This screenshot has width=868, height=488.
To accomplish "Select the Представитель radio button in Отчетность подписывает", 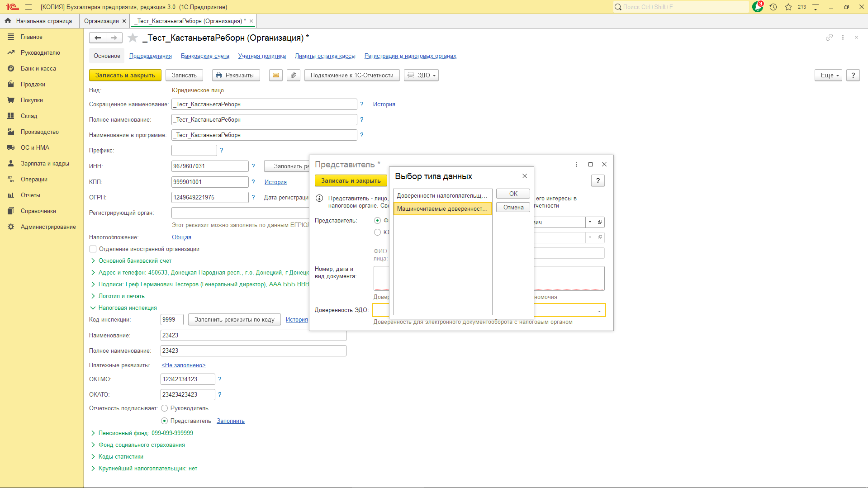I will pyautogui.click(x=165, y=421).
